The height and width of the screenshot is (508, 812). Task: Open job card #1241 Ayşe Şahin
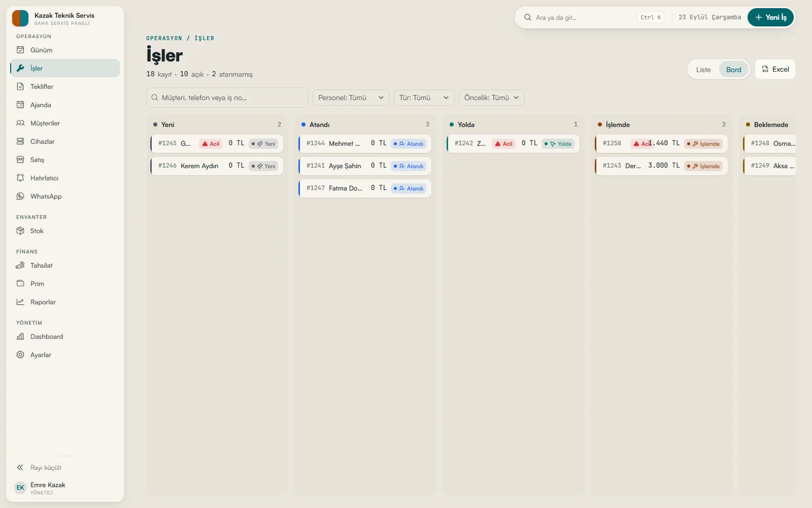point(365,166)
